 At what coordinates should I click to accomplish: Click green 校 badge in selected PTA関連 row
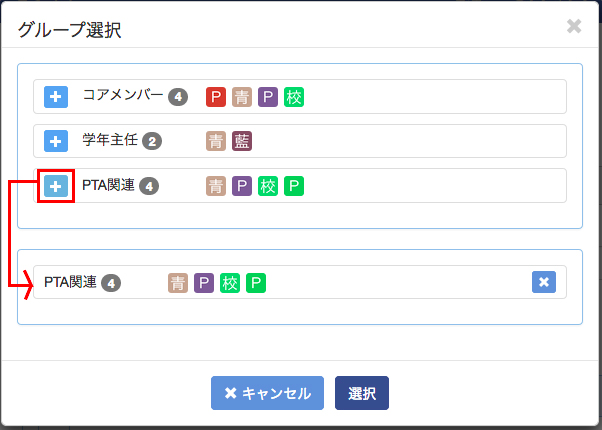(x=230, y=283)
